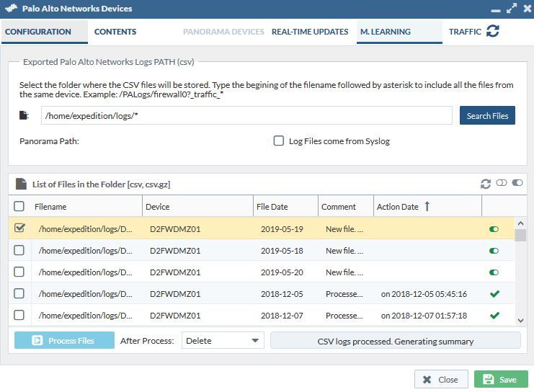
Task: Click the green checkmark for the 2018-12-05 file
Action: pos(494,293)
